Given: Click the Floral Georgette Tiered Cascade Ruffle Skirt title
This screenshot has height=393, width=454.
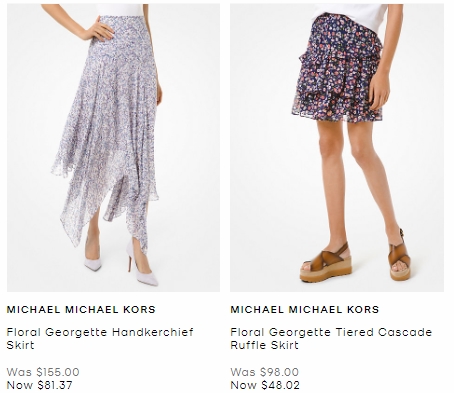Looking at the screenshot, I should [331, 338].
